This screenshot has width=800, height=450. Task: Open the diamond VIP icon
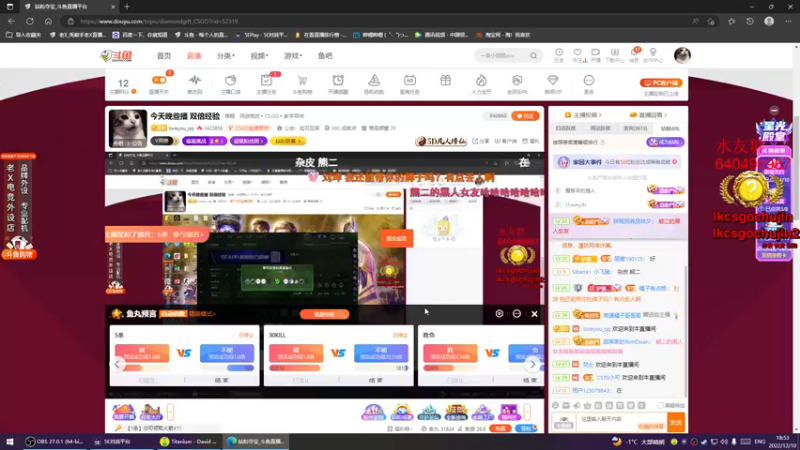coord(553,81)
